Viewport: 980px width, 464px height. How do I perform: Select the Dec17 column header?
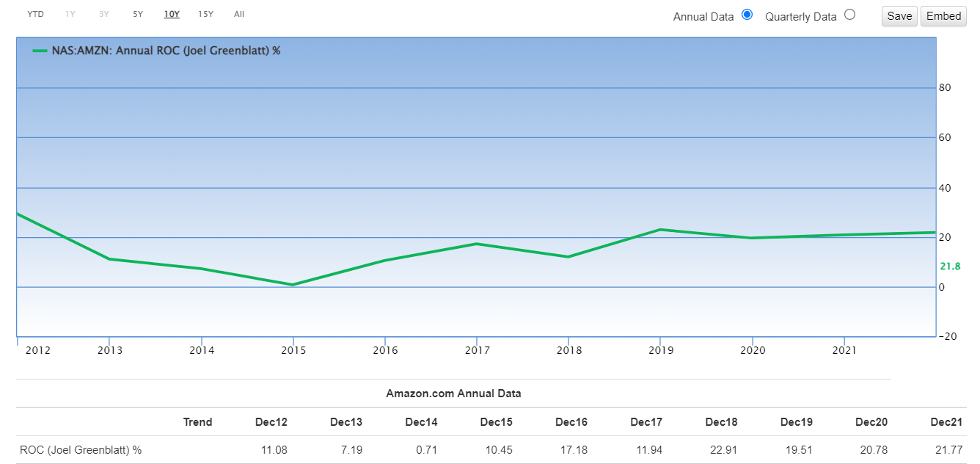[x=646, y=422]
